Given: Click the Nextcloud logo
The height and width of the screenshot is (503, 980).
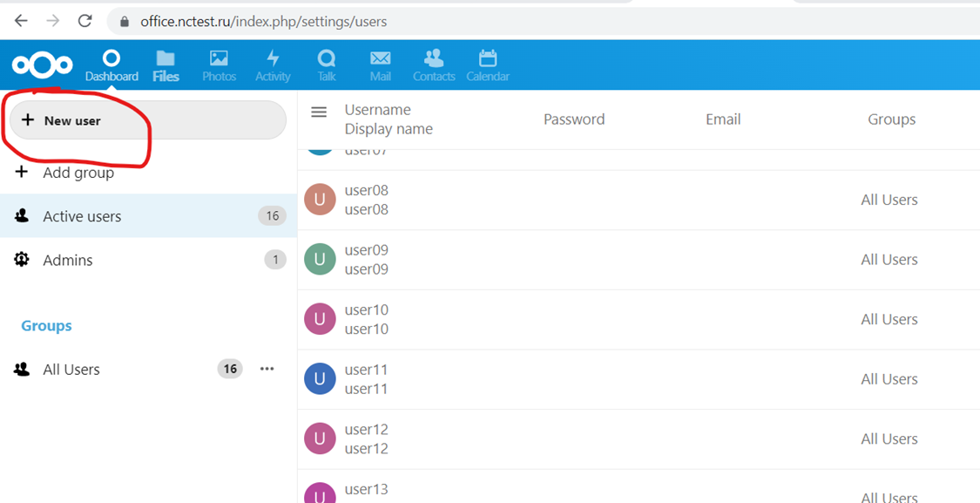Looking at the screenshot, I should (42, 65).
